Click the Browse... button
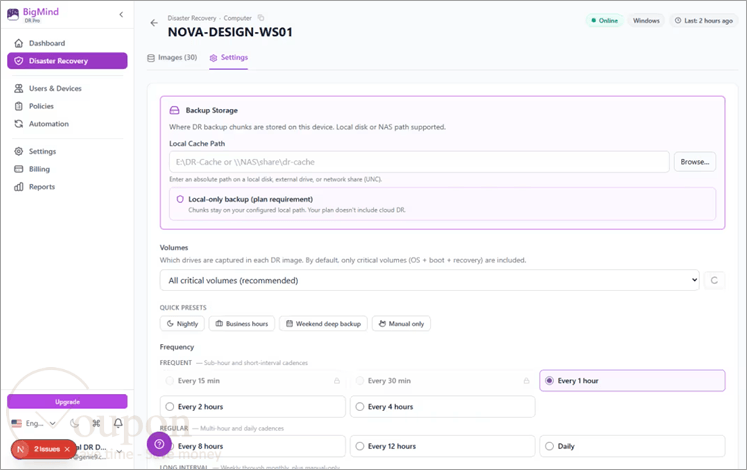 click(x=695, y=162)
